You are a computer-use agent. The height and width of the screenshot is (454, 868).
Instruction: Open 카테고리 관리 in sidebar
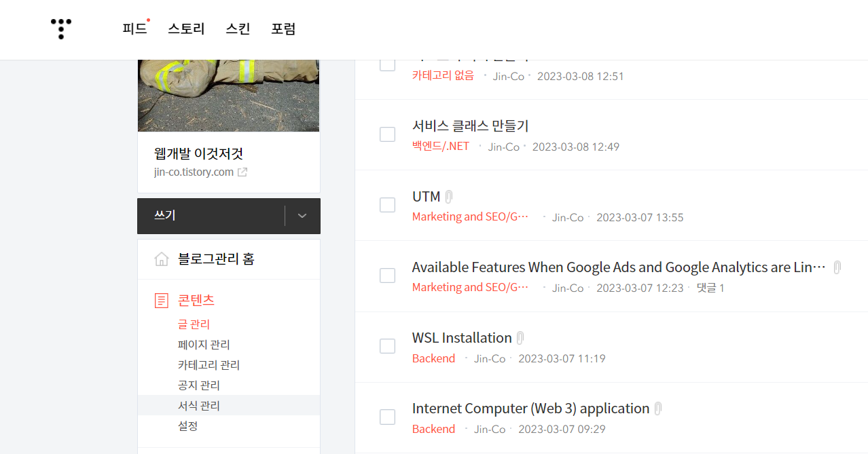coord(209,365)
